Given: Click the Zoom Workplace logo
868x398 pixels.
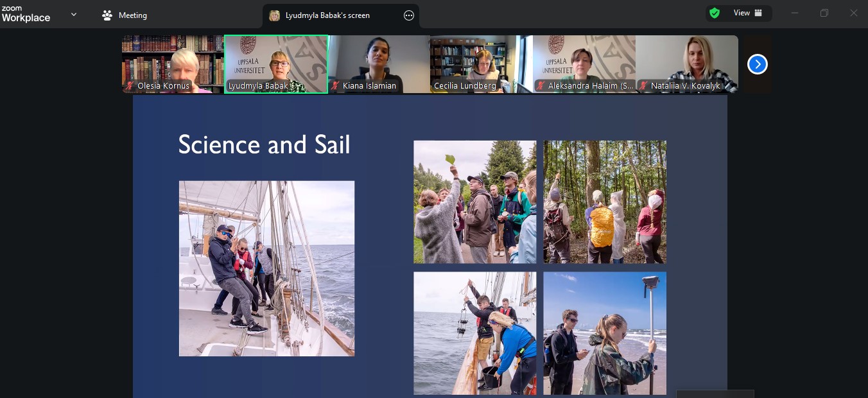Looking at the screenshot, I should click(x=26, y=14).
